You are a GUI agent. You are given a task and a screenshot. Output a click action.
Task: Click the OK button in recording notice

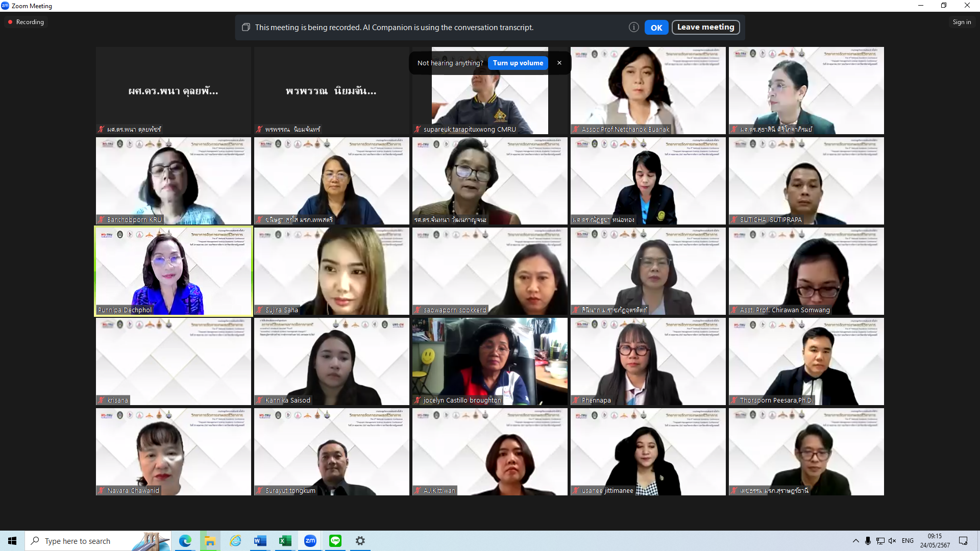(x=656, y=28)
